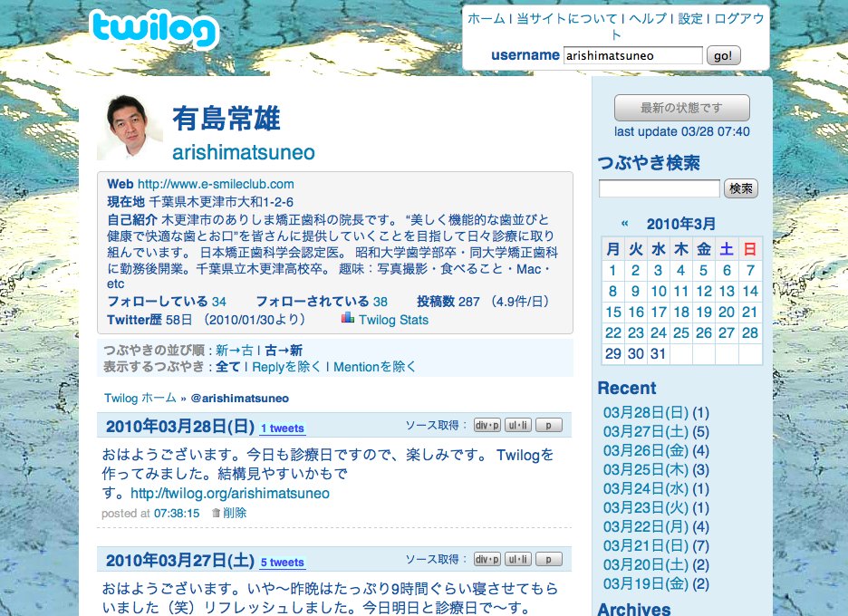Click the 検索 button
848x616 pixels.
pos(741,188)
